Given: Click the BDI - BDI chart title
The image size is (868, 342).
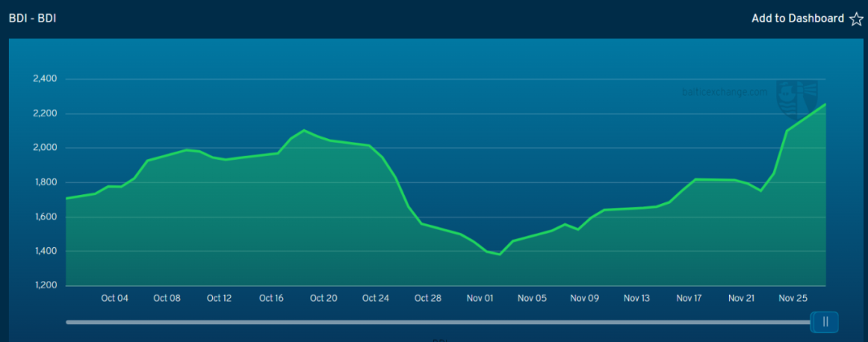Looking at the screenshot, I should coord(31,18).
